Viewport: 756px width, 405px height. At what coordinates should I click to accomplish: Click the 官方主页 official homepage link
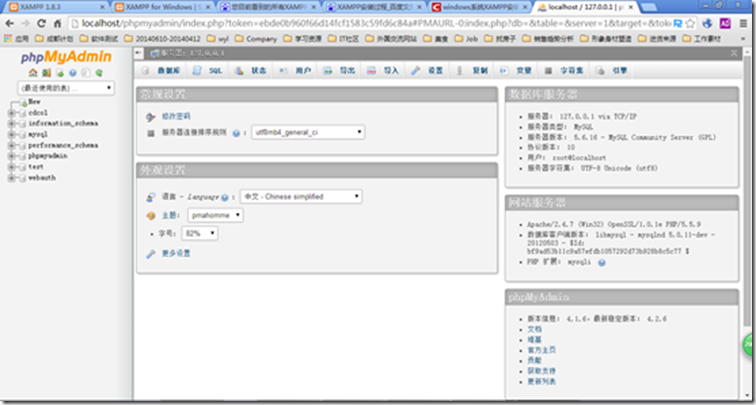pos(542,350)
